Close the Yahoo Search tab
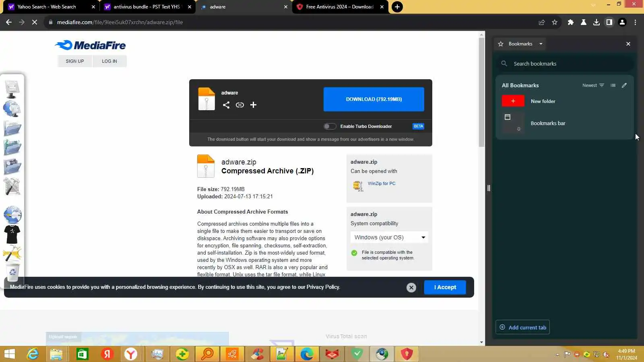This screenshot has width=644, height=362. click(93, 7)
